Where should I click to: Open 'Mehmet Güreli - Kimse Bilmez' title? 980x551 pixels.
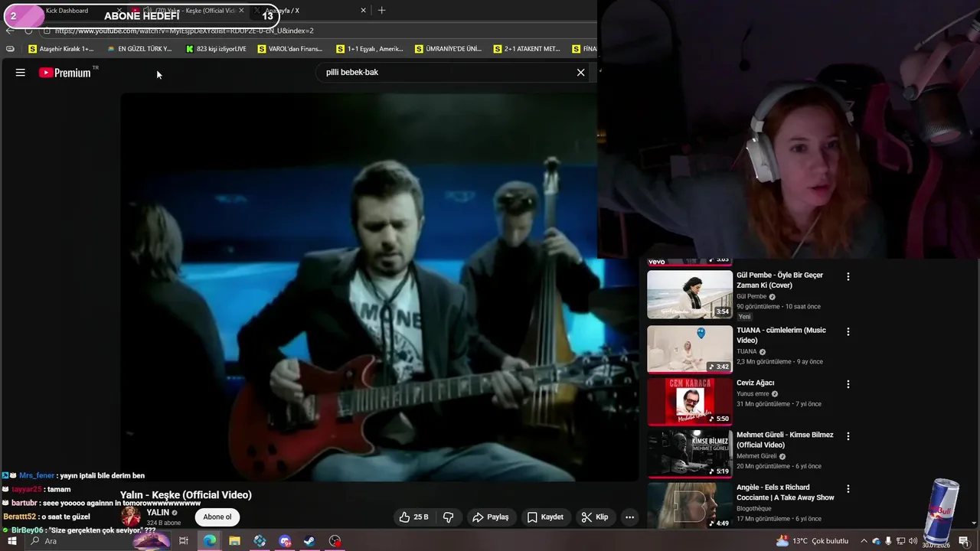click(785, 440)
